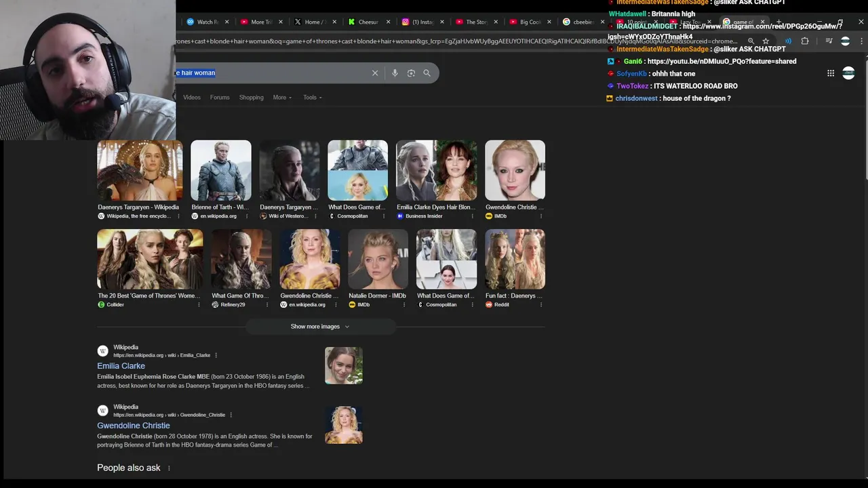The width and height of the screenshot is (868, 488).
Task: Open Chrome's three-dot menu
Action: click(861, 41)
